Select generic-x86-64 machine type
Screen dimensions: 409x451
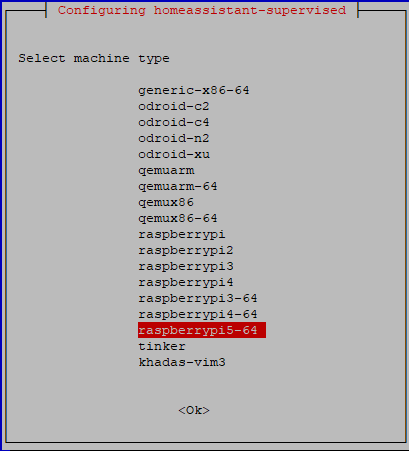click(x=194, y=90)
